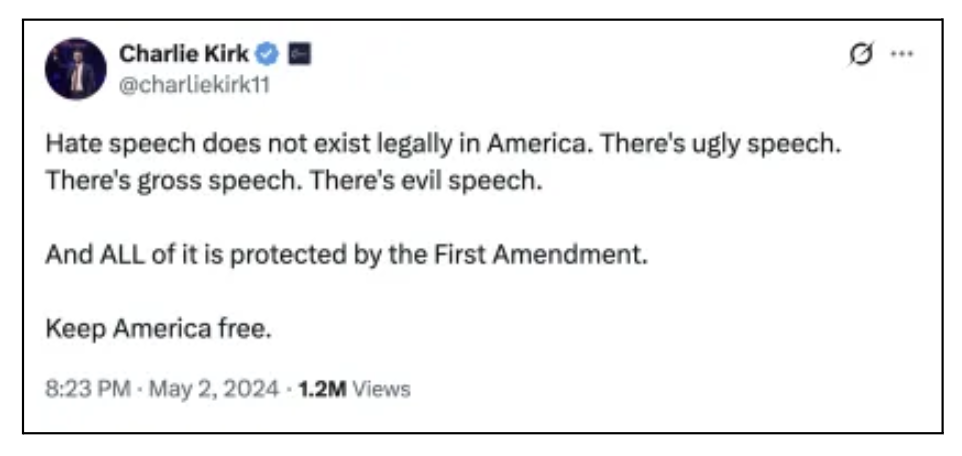Click Charlie Kirk's profile avatar
Screen dimensions: 962x456
[x=75, y=69]
